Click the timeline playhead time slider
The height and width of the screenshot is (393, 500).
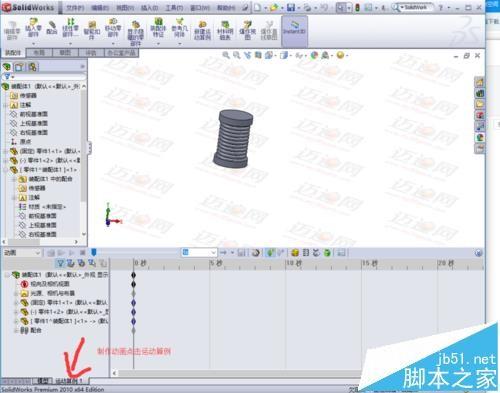(x=94, y=253)
